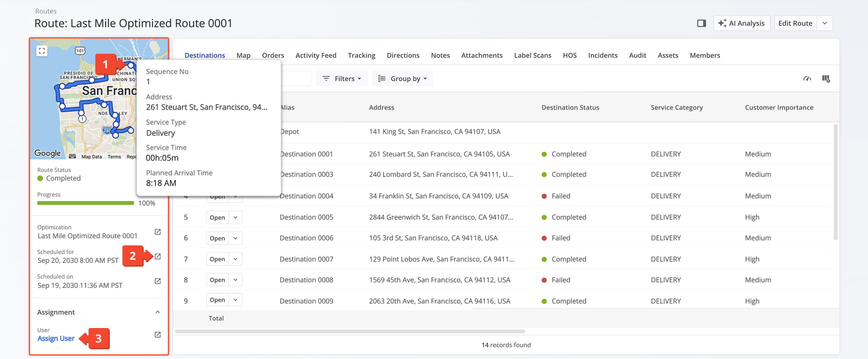Click the Open button for row 7

217,259
